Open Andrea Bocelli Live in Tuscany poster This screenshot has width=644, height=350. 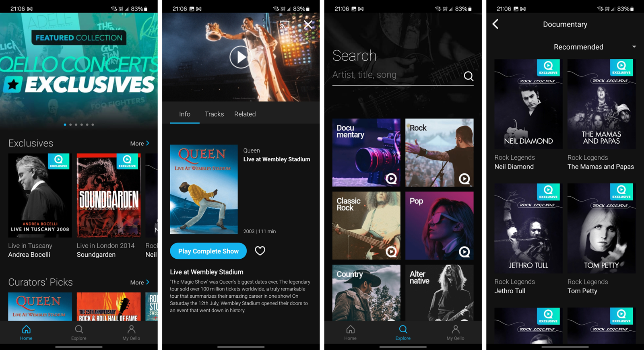(x=40, y=195)
